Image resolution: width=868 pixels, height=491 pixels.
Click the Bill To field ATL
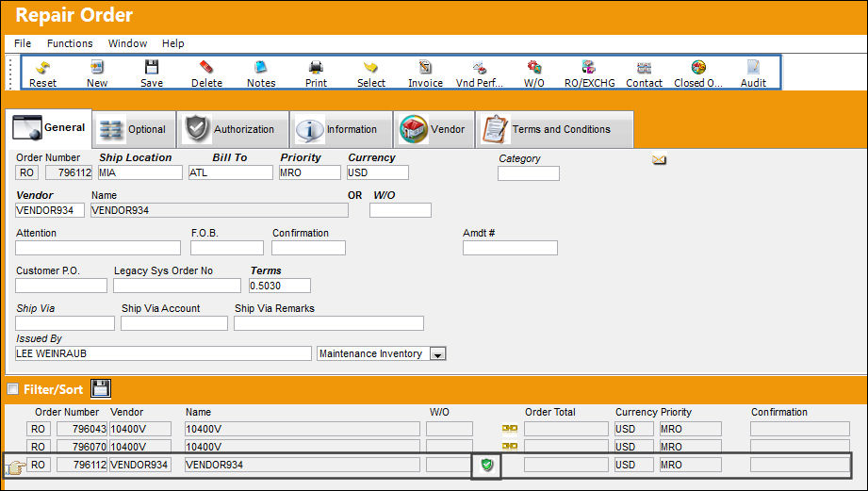coord(230,172)
